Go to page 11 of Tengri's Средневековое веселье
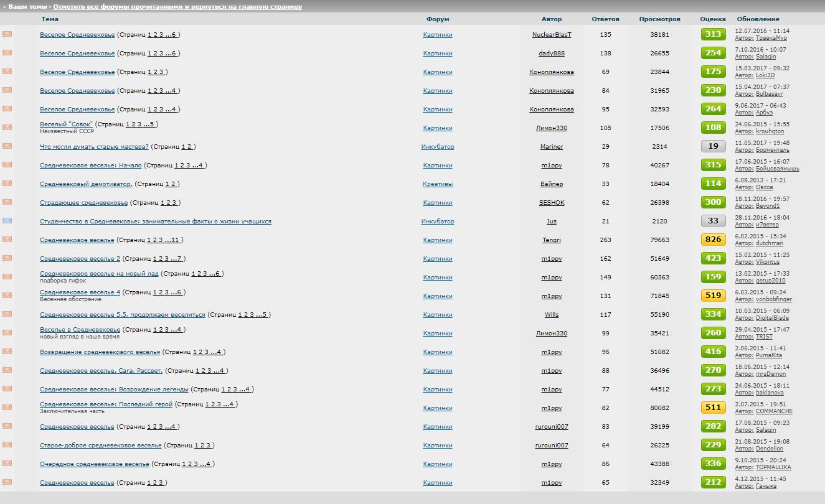 (175, 240)
